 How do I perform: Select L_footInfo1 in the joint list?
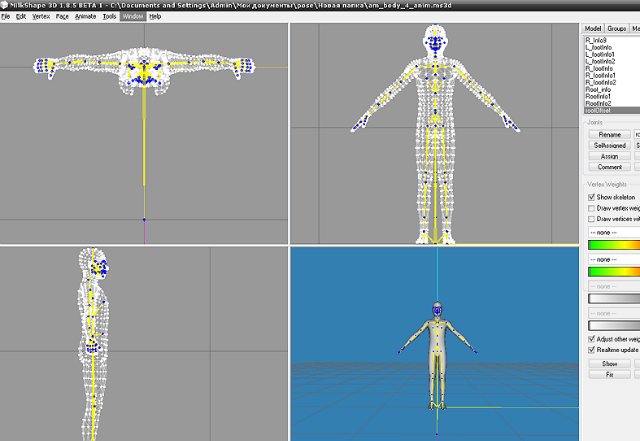click(600, 54)
